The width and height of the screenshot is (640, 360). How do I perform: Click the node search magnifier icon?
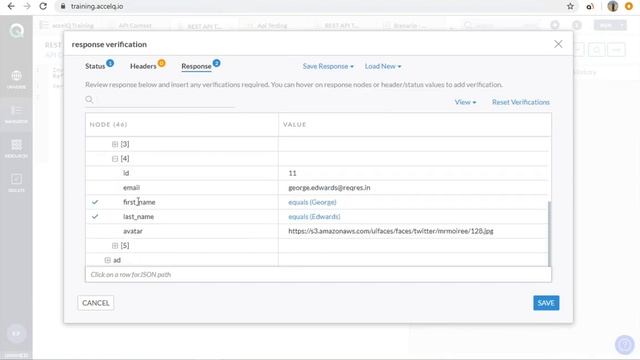click(89, 100)
